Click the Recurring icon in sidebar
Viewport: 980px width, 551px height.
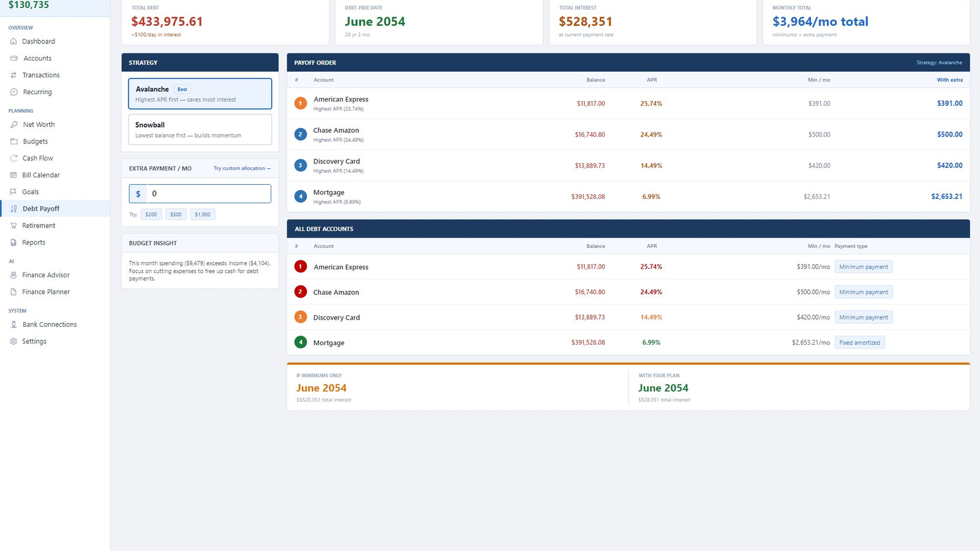13,92
